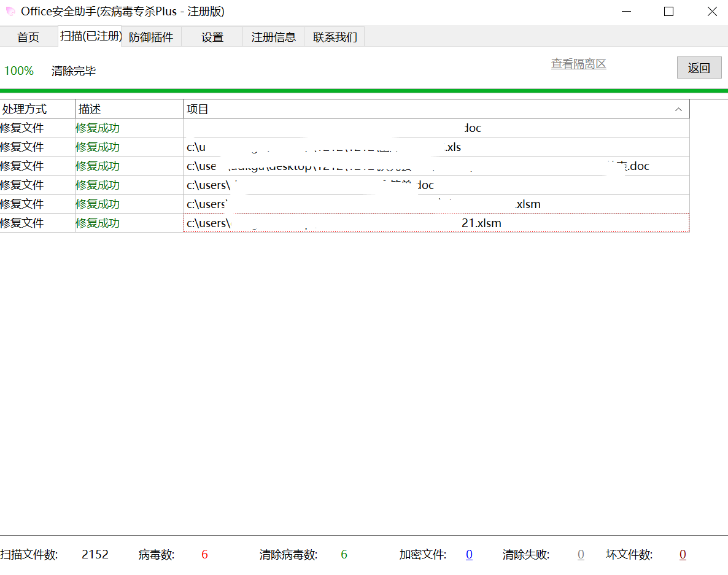Click the 坏文件数 count link
This screenshot has height=575, width=728.
(x=683, y=555)
